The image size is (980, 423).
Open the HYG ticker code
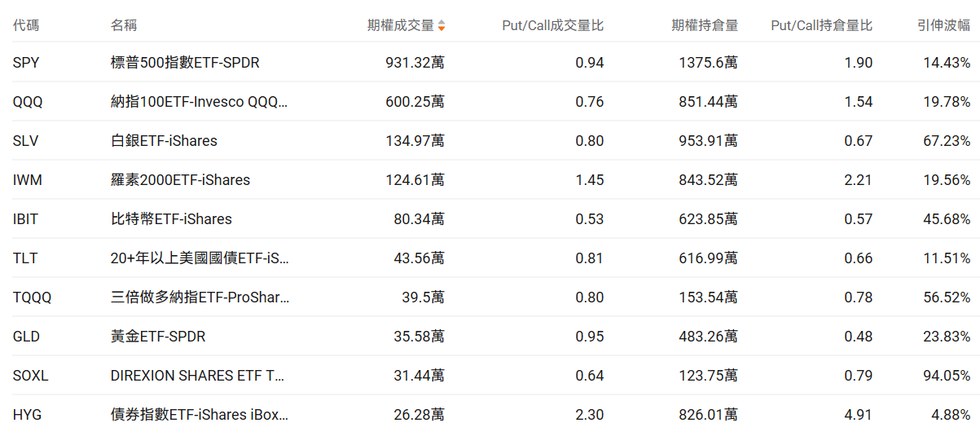click(27, 415)
